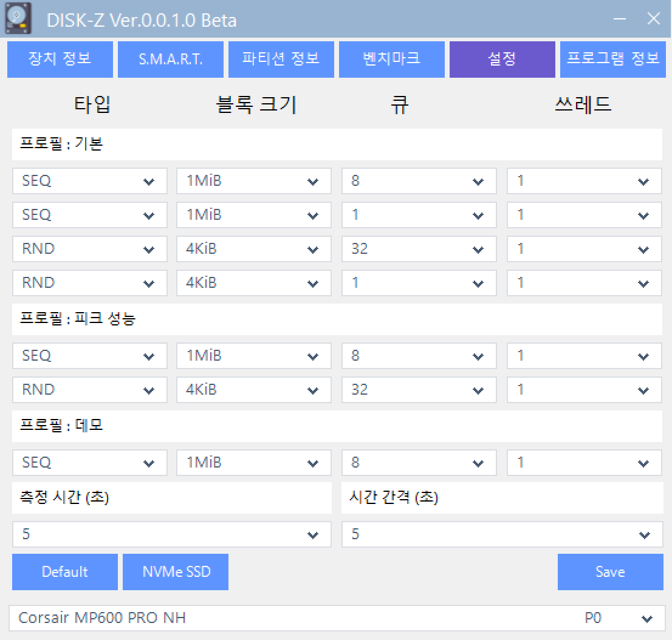Viewport: 672px width, 640px height.
Task: Expand queue dropdown showing 1 in second 기본 row
Action: [419, 214]
